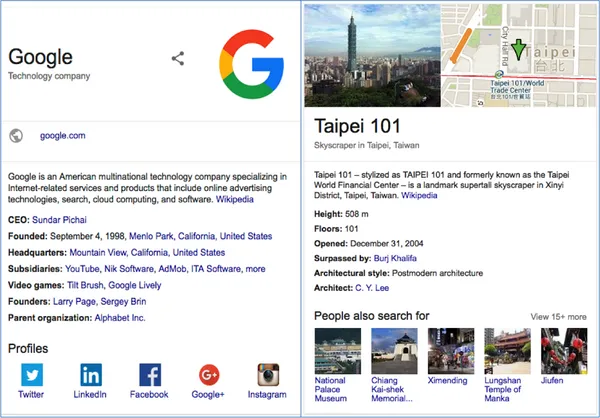Click 'Postmodern architecture' style text

[437, 273]
